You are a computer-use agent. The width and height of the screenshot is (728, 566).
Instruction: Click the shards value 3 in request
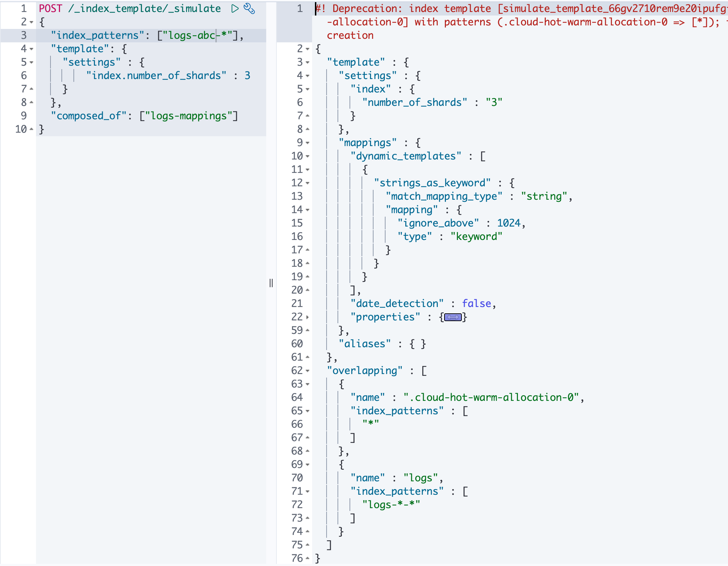(247, 76)
